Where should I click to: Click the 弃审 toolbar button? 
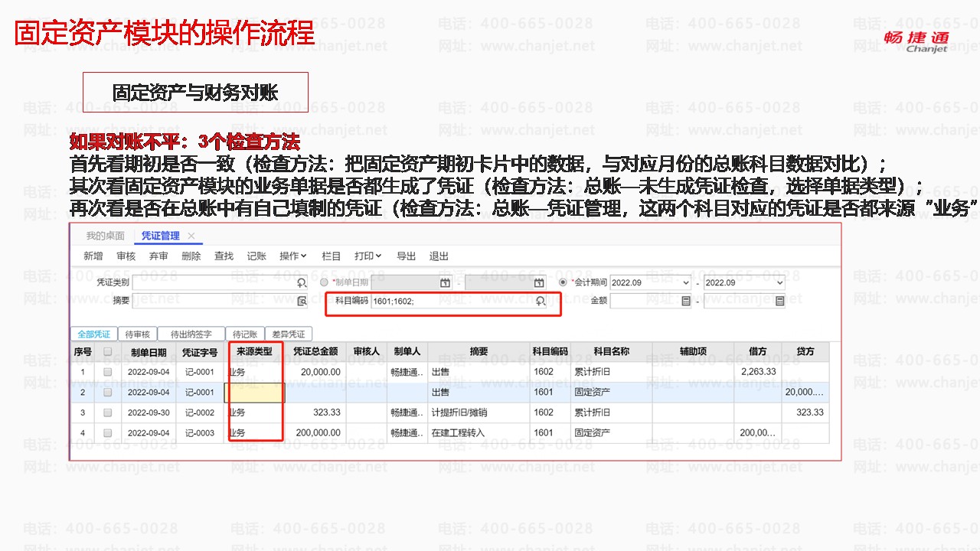(x=158, y=256)
